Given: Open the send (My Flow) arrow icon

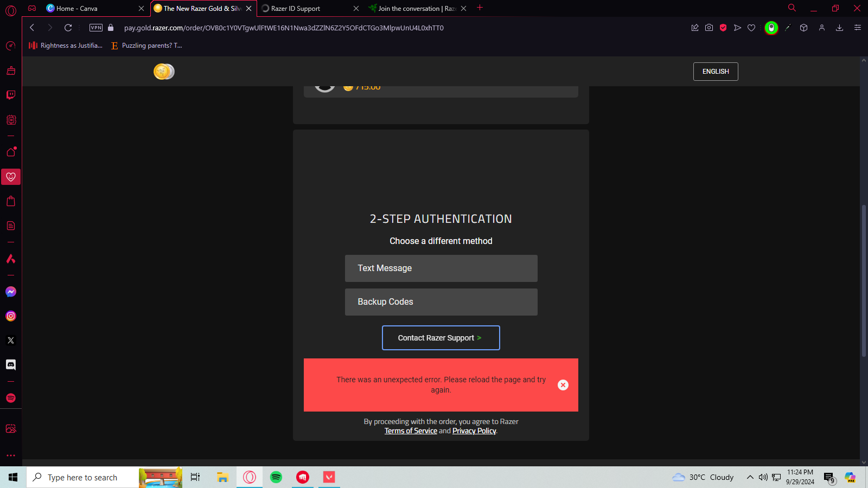Looking at the screenshot, I should pos(737,28).
